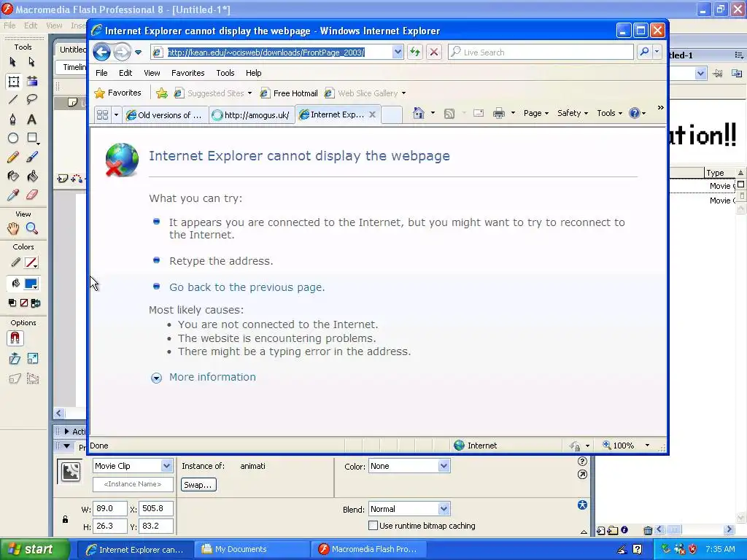The width and height of the screenshot is (747, 560).
Task: Select the Rectangle tool
Action: 32,138
